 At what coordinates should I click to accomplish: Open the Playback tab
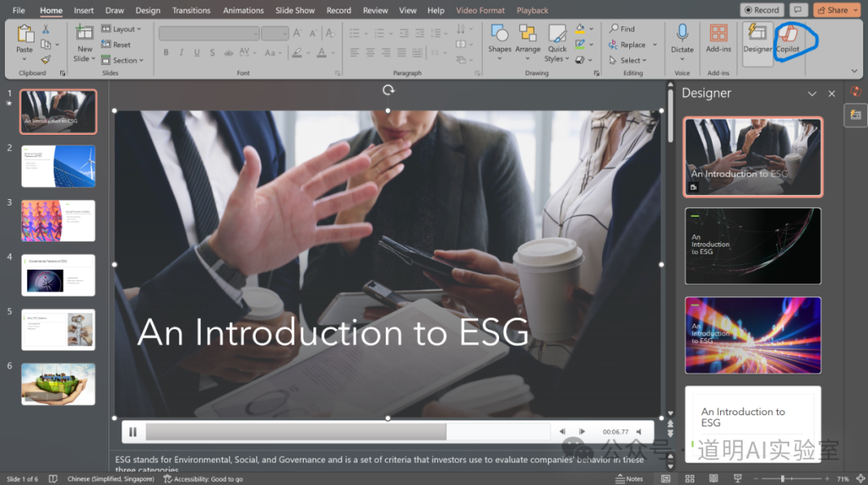click(x=532, y=10)
